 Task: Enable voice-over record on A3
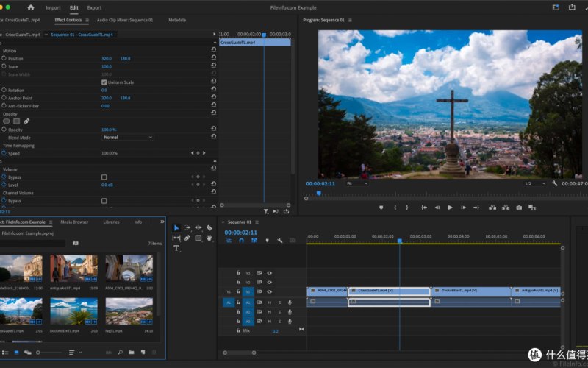[290, 322]
